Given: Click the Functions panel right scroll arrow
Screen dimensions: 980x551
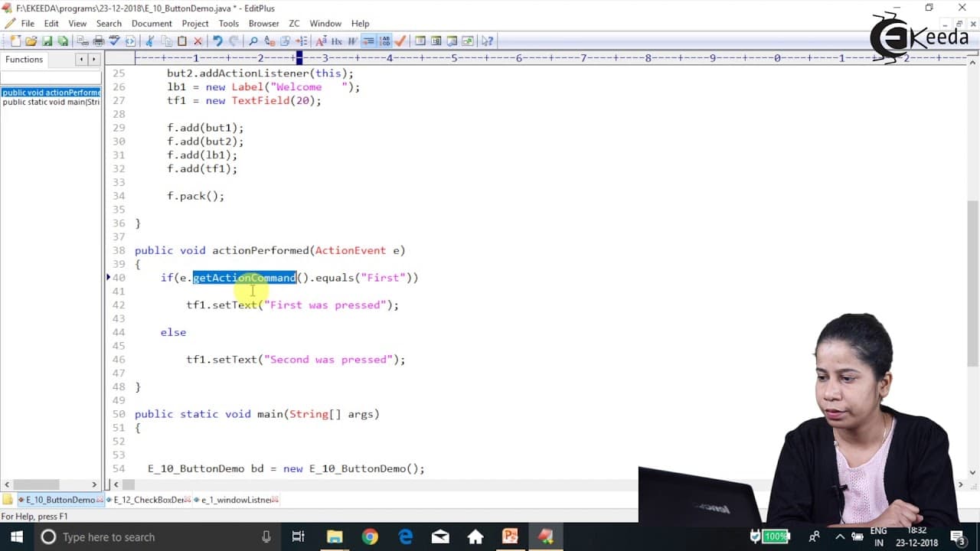Looking at the screenshot, I should (94, 59).
